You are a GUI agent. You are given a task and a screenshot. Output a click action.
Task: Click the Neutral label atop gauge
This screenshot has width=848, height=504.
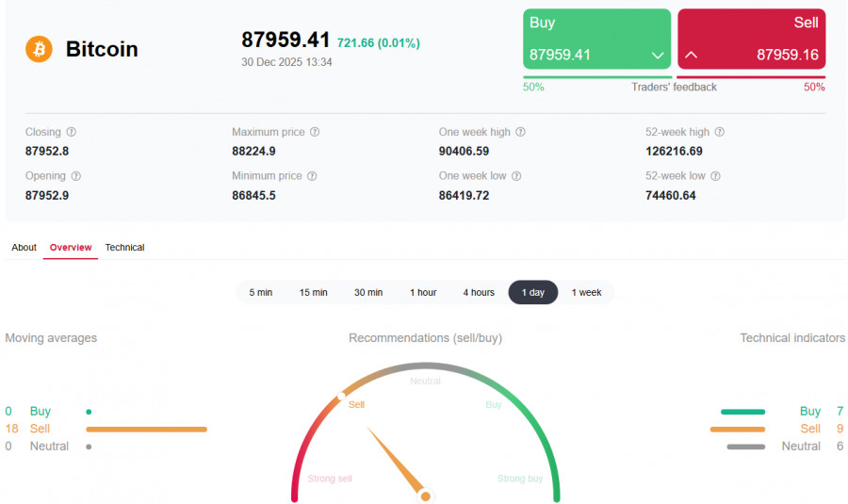click(x=425, y=382)
